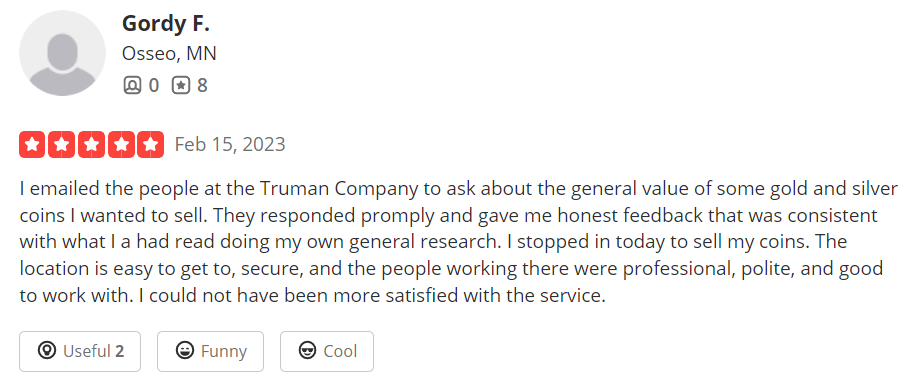The height and width of the screenshot is (390, 916).
Task: Vote this review as Funny
Action: click(210, 351)
